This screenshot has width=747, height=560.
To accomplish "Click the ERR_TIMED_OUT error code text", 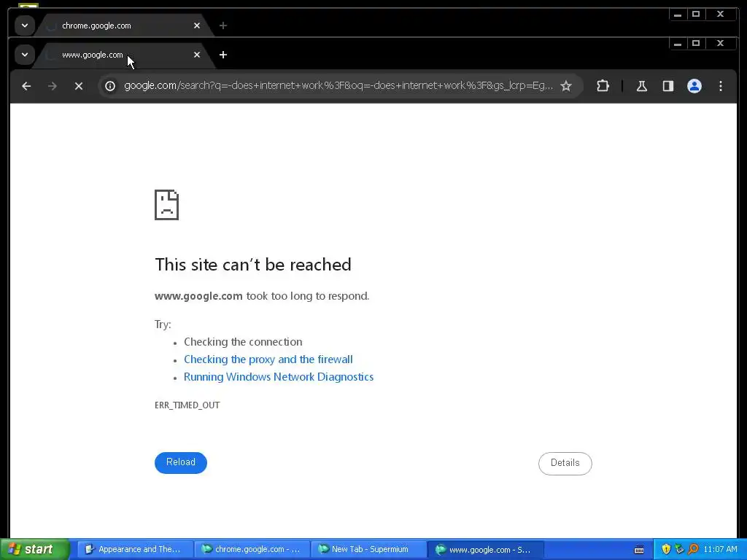I will [187, 405].
